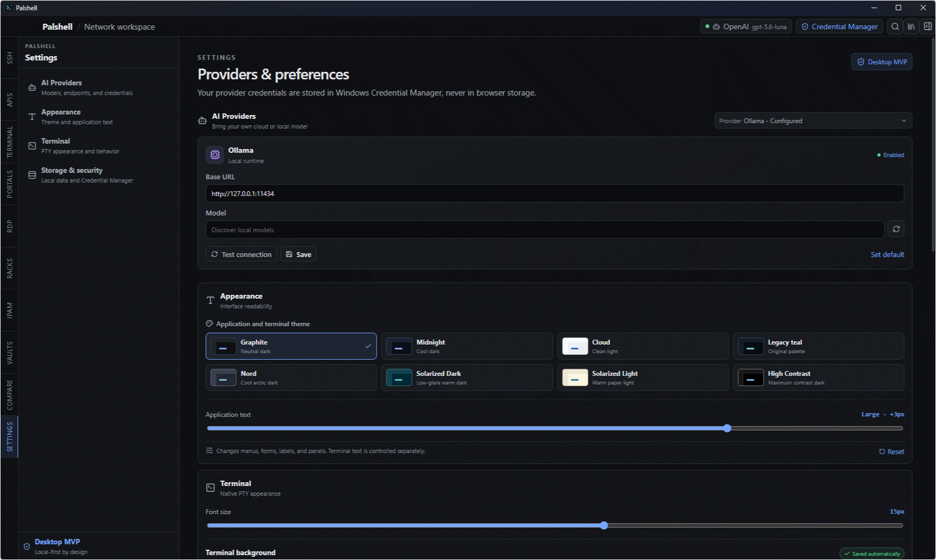Select the Midnight theme
The height and width of the screenshot is (560, 936).
point(467,346)
